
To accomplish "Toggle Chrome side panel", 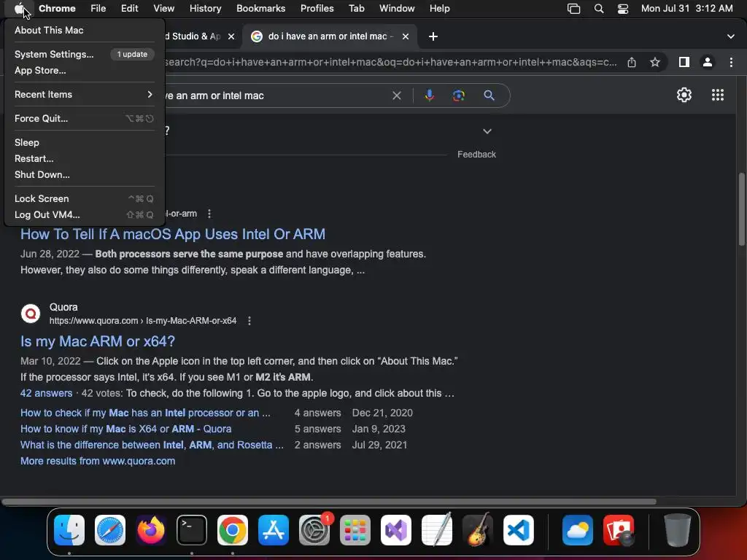I will pos(684,62).
